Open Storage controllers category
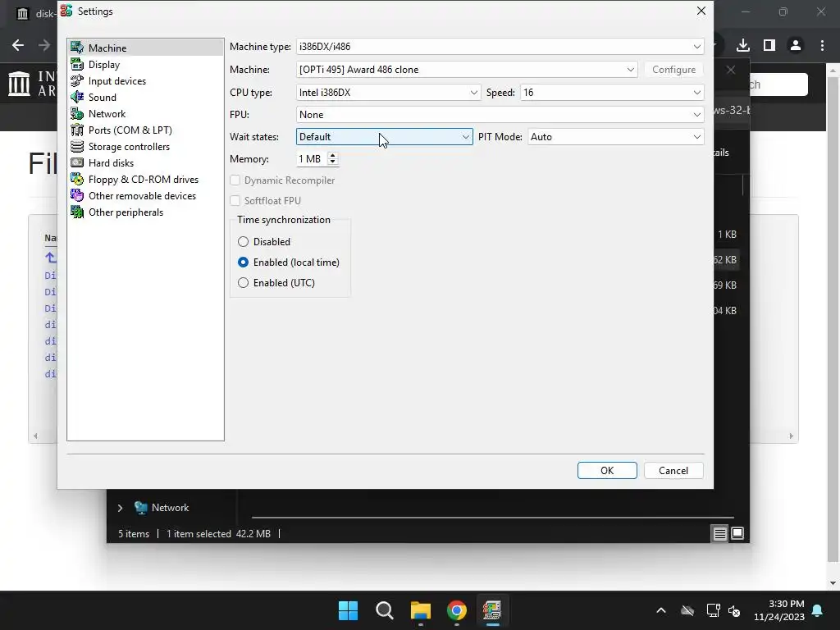This screenshot has height=630, width=840. tap(129, 146)
